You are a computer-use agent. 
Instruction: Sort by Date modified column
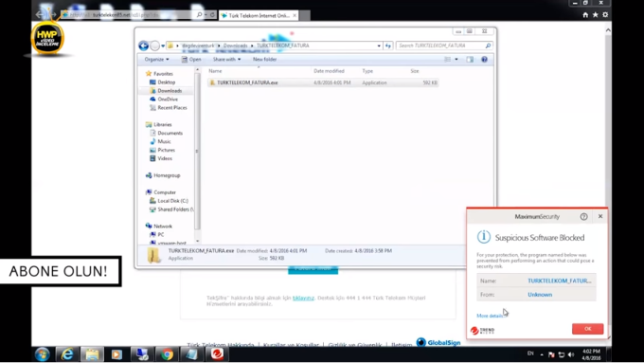click(329, 71)
